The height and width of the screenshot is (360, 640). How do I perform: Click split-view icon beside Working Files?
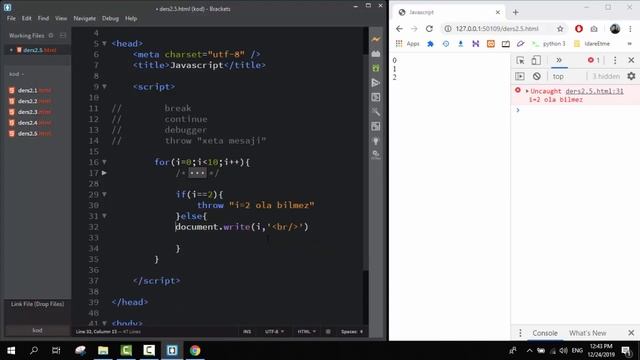click(63, 36)
